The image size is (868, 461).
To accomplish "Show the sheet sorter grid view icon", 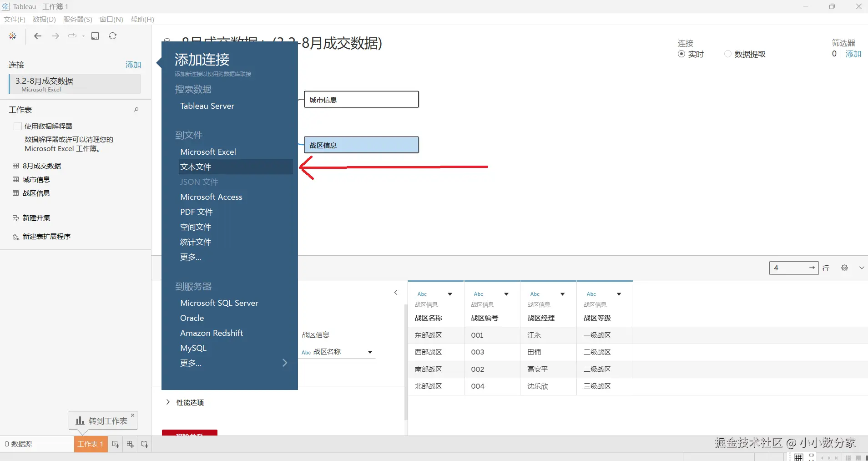I will pyautogui.click(x=848, y=458).
